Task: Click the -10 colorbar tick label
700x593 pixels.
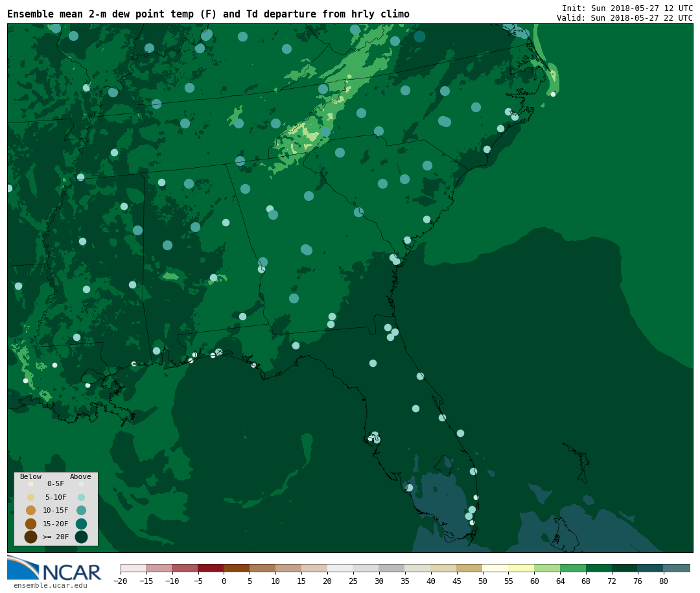Action: [x=172, y=581]
